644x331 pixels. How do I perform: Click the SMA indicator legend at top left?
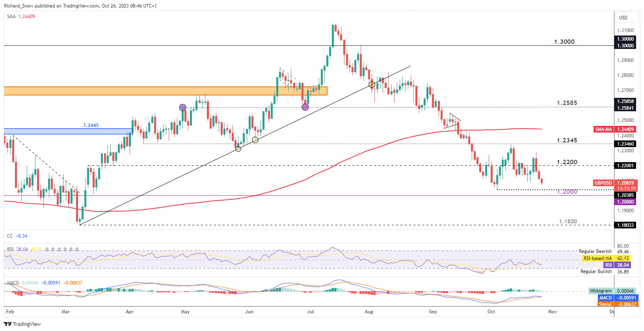tap(21, 17)
